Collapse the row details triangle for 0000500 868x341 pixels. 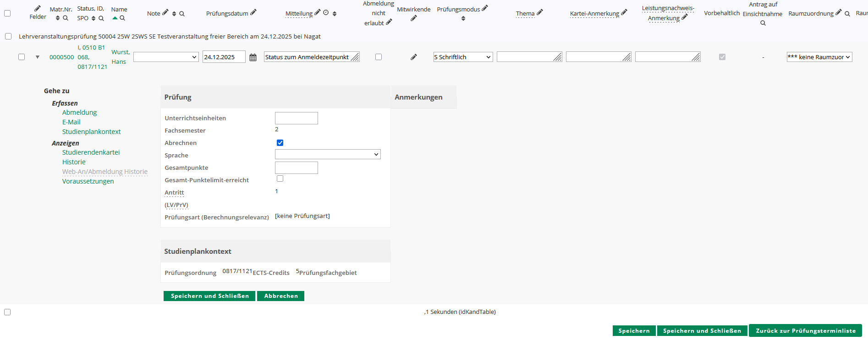tap(38, 57)
